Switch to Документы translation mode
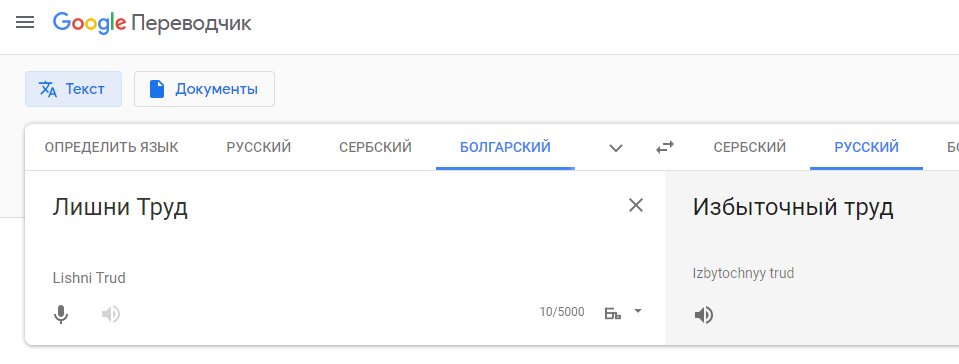Screen dimensions: 959x364 (x=204, y=89)
